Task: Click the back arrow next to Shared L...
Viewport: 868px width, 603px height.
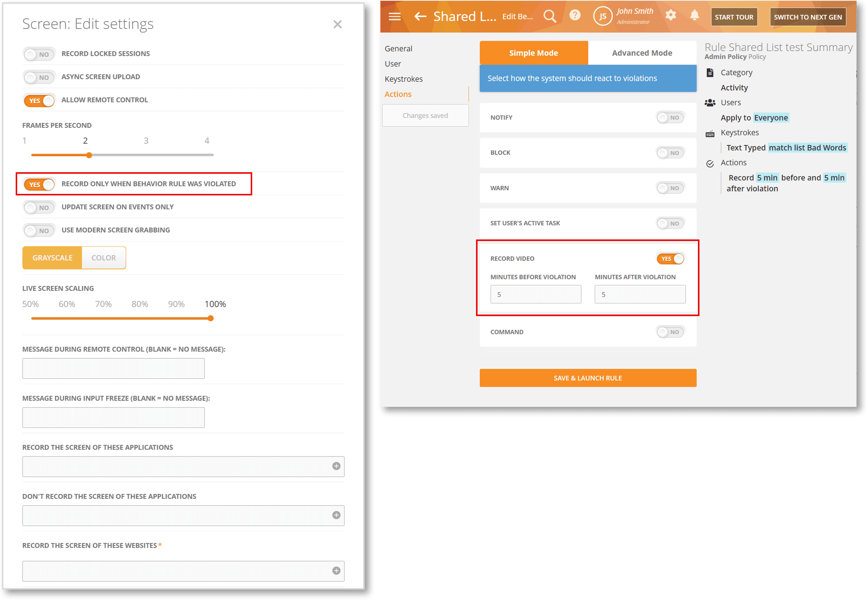Action: (420, 16)
